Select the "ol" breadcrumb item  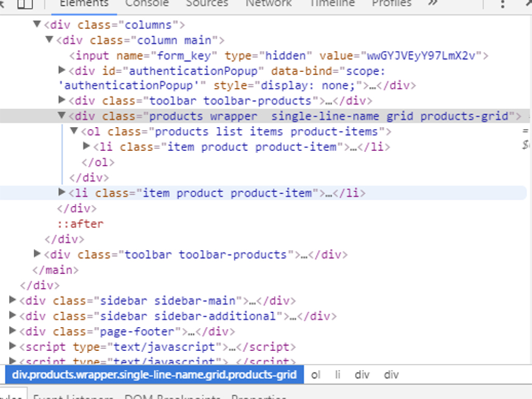[315, 375]
